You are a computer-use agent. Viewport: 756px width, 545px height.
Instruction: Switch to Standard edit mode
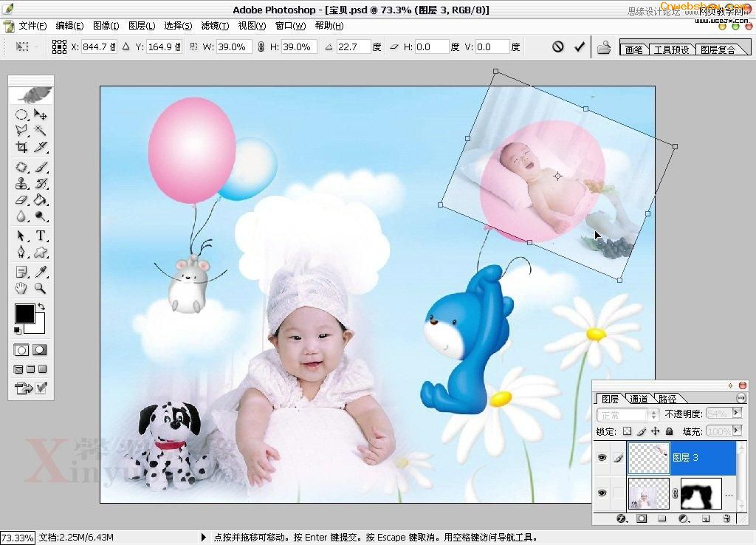[21, 350]
